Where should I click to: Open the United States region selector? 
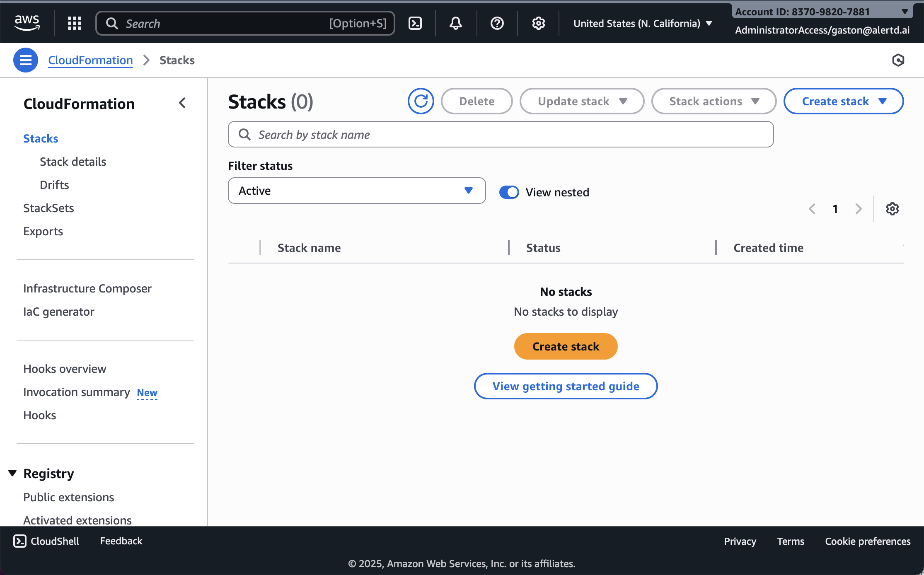(641, 23)
